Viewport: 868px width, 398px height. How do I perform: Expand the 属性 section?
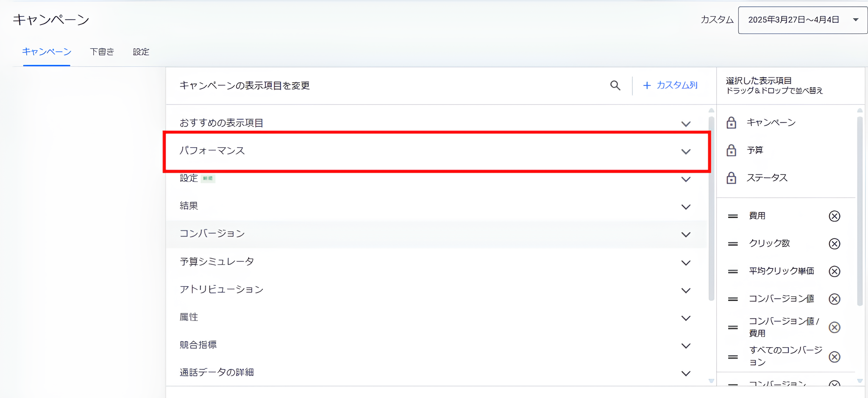click(x=686, y=318)
